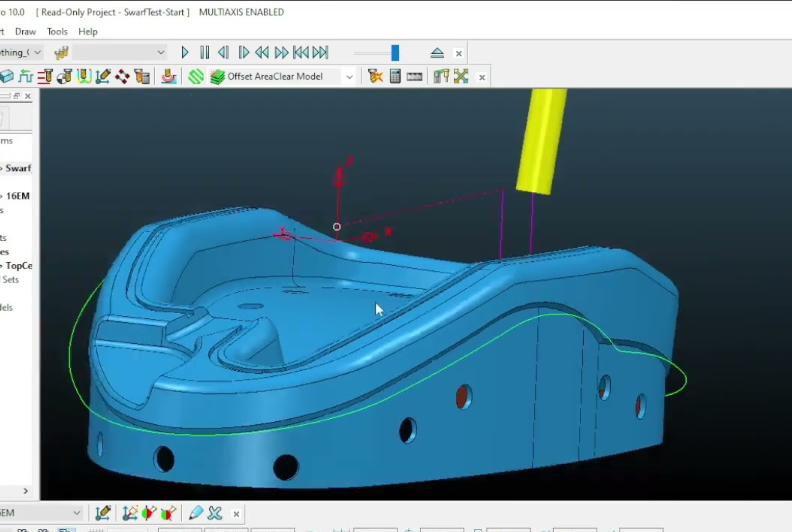This screenshot has height=532, width=792.
Task: Open the Help menu
Action: click(x=88, y=32)
